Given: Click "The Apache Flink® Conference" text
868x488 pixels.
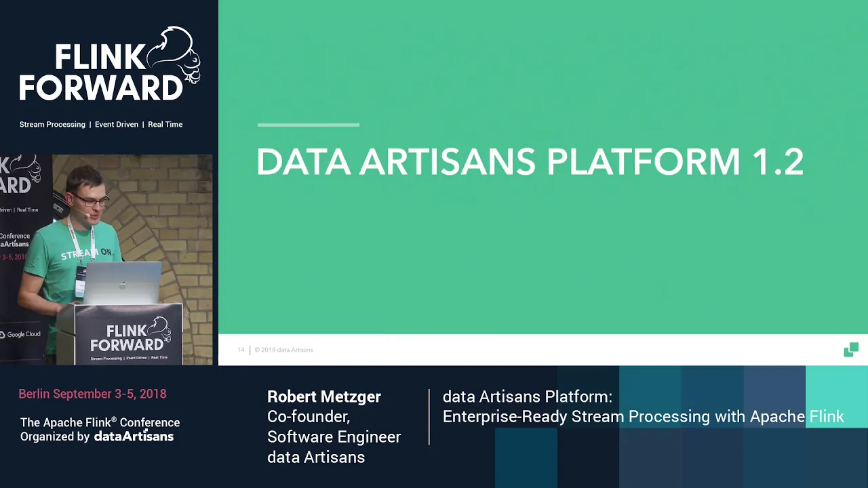Looking at the screenshot, I should click(x=100, y=422).
